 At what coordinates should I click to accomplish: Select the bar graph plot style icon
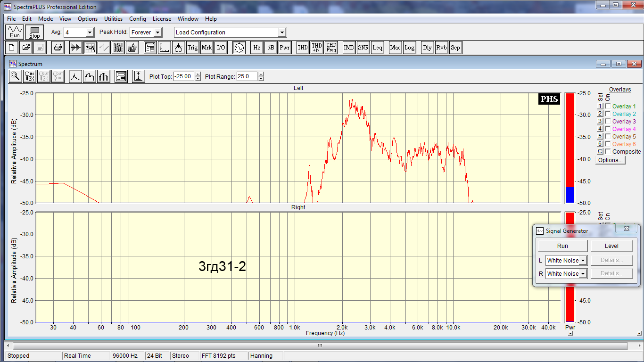(x=103, y=76)
